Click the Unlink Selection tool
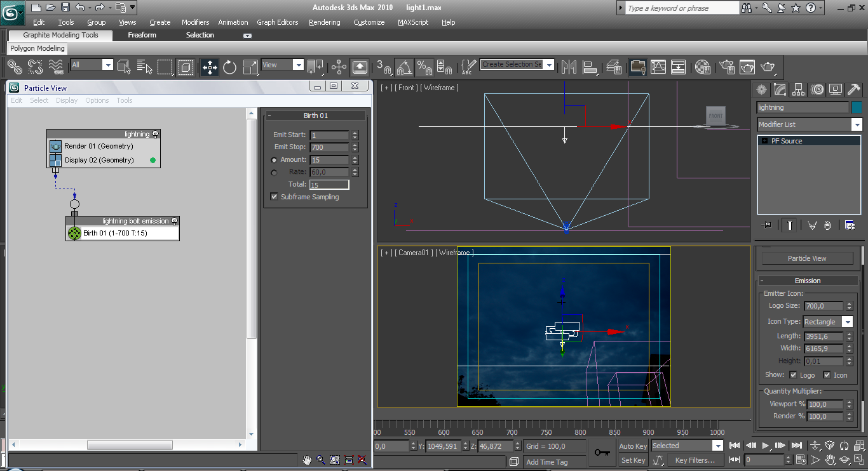This screenshot has width=868, height=471. [x=35, y=67]
